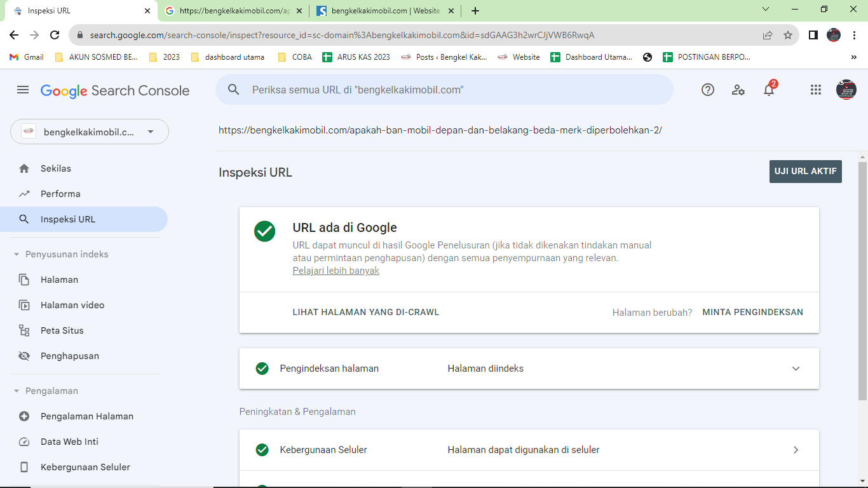
Task: Click the Google account avatar in Search Console
Action: pyautogui.click(x=846, y=90)
